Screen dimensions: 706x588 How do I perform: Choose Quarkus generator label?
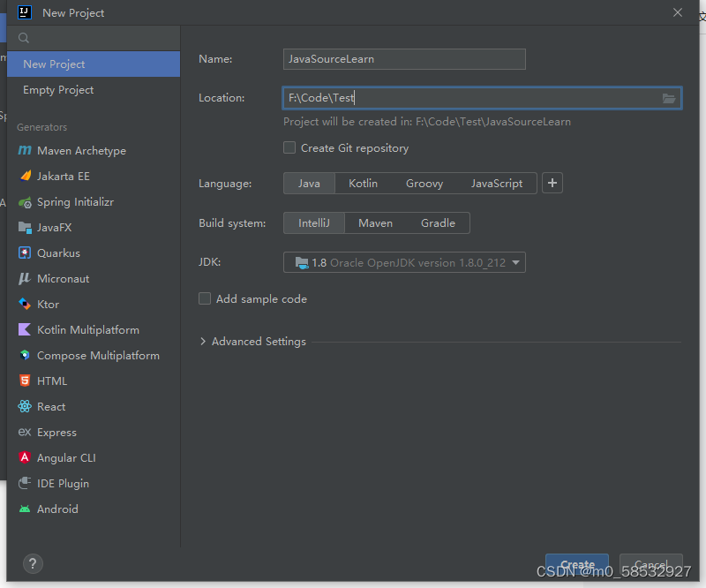pyautogui.click(x=58, y=253)
